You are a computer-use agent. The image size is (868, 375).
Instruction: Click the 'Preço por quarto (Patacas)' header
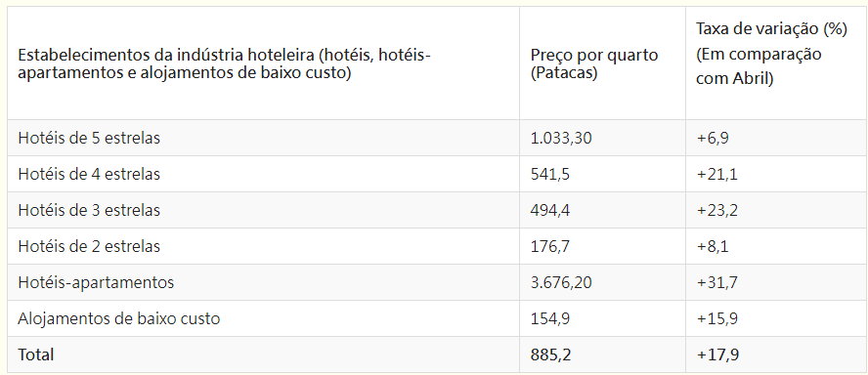pos(594,64)
